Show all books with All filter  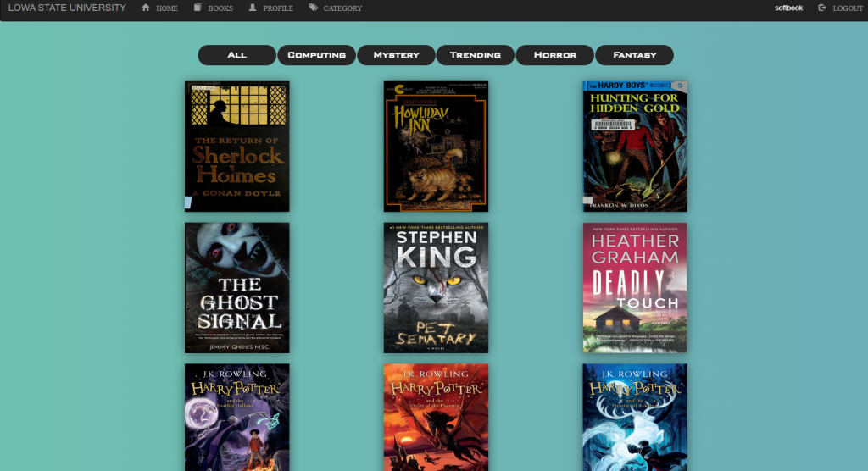point(237,55)
